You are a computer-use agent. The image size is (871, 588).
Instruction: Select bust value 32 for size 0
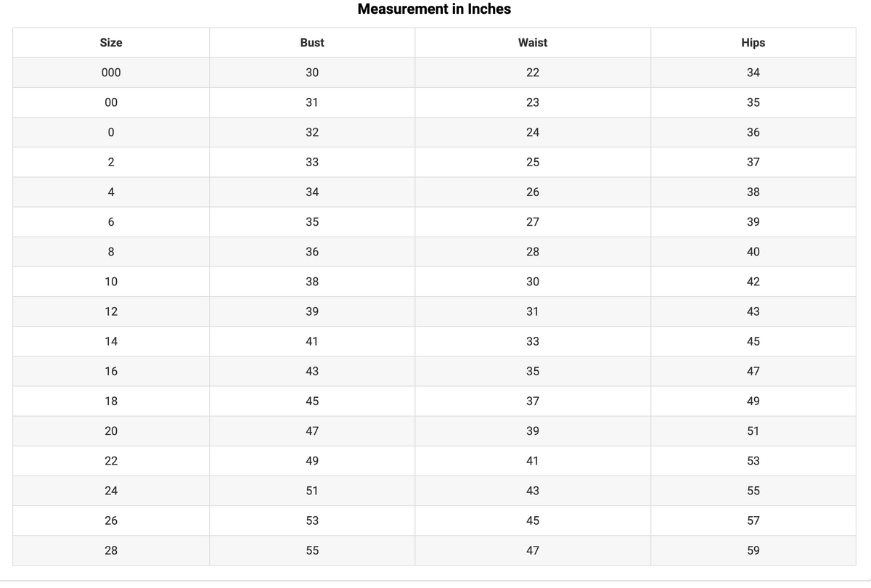[x=312, y=132]
